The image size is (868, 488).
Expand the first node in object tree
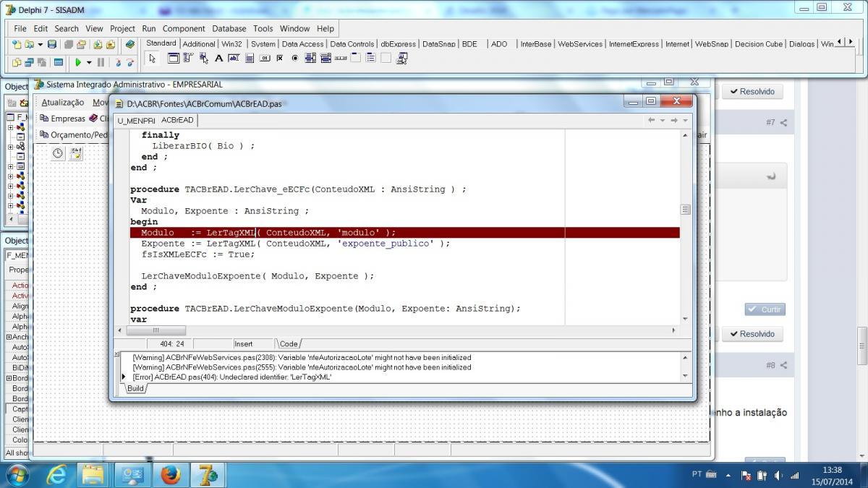(11, 127)
